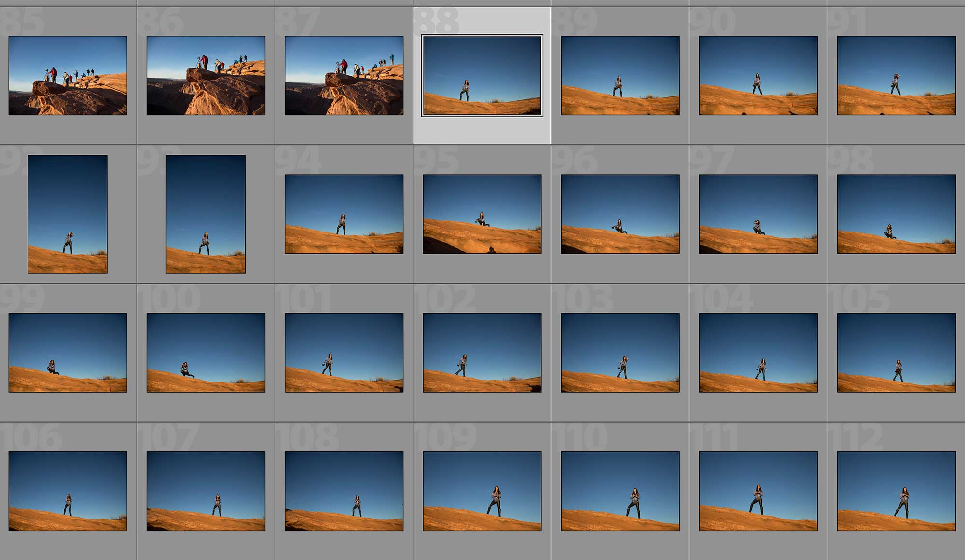This screenshot has width=965, height=560.
Task: Open thumbnail 87 of photographers on ledge
Action: pos(344,75)
